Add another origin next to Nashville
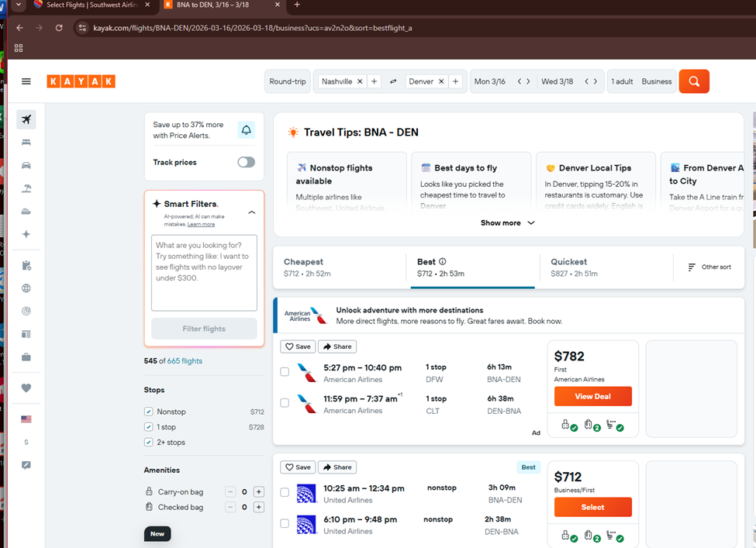756x548 pixels. point(375,81)
